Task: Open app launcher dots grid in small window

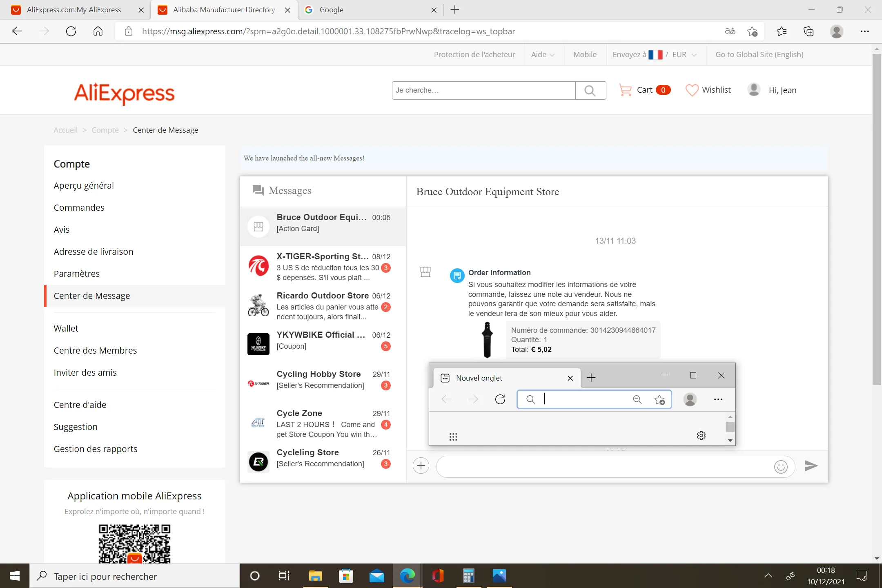Action: tap(453, 437)
